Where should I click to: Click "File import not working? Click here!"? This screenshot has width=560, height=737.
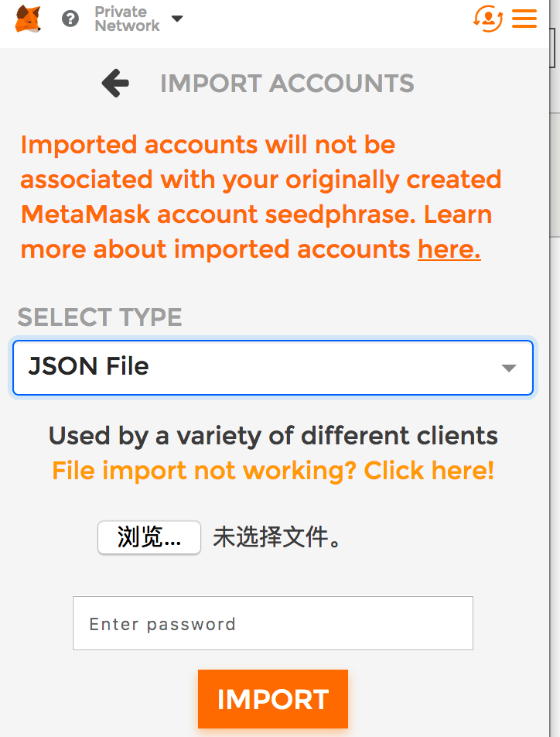pos(274,470)
